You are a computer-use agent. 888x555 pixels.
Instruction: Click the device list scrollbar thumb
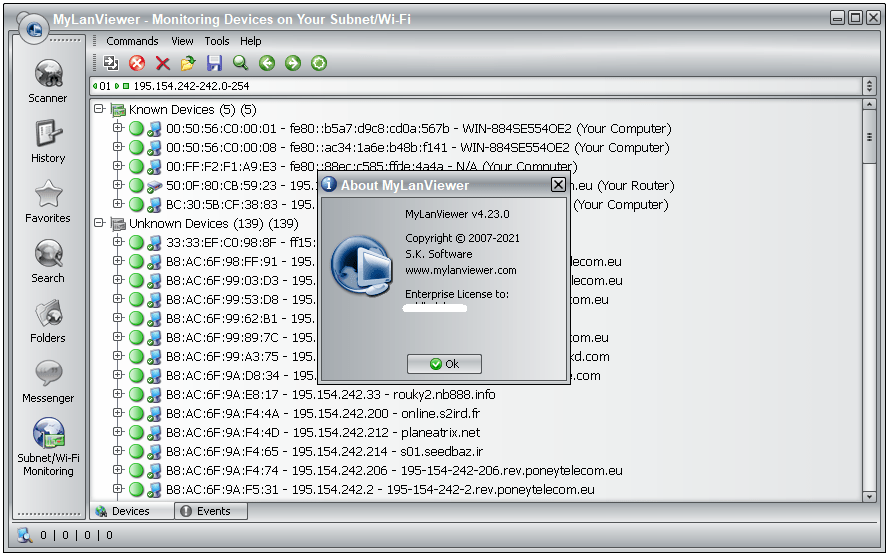coord(869,137)
